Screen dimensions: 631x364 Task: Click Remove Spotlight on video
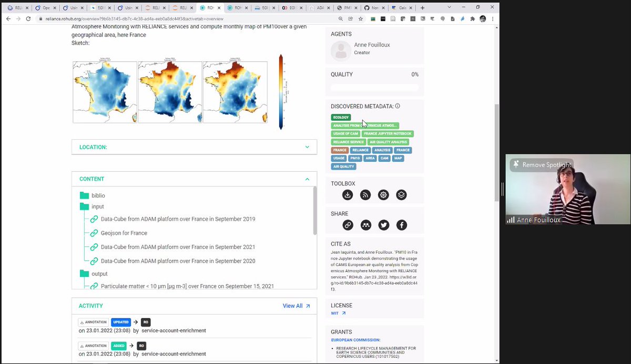541,164
